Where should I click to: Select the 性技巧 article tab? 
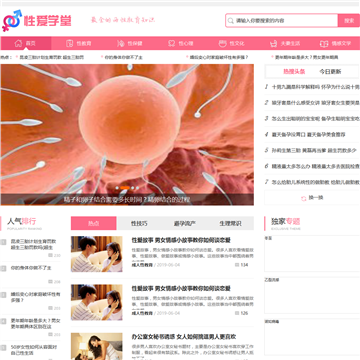coord(139,223)
